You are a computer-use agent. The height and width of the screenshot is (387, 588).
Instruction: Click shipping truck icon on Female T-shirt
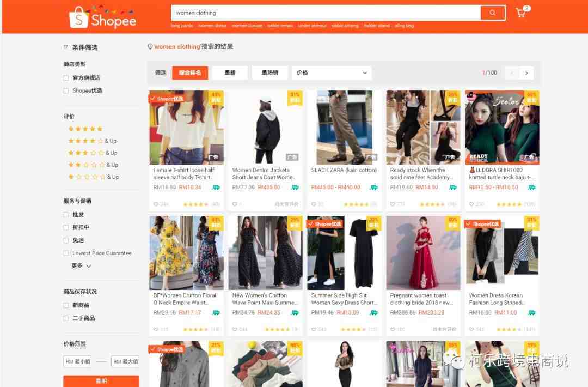pyautogui.click(x=216, y=188)
